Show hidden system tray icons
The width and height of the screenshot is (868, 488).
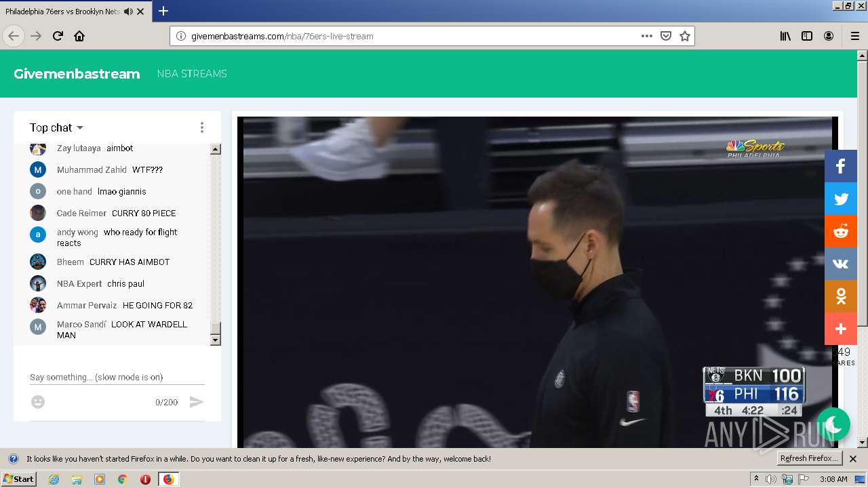click(x=756, y=479)
